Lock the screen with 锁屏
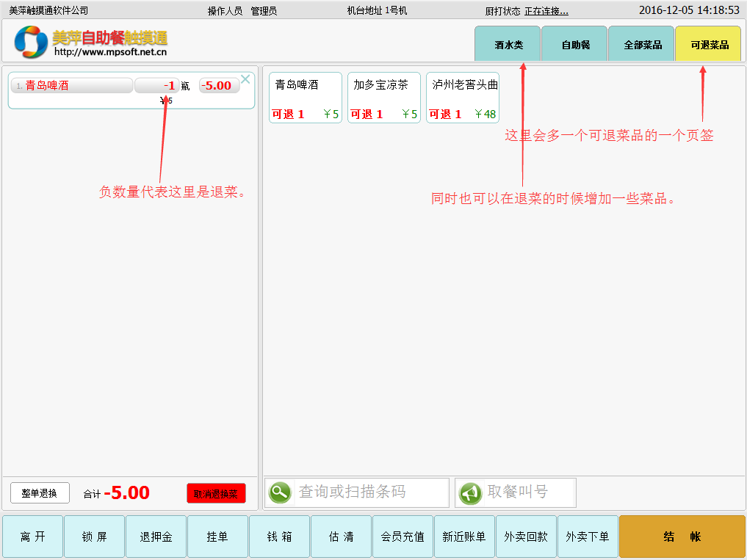 (x=94, y=537)
